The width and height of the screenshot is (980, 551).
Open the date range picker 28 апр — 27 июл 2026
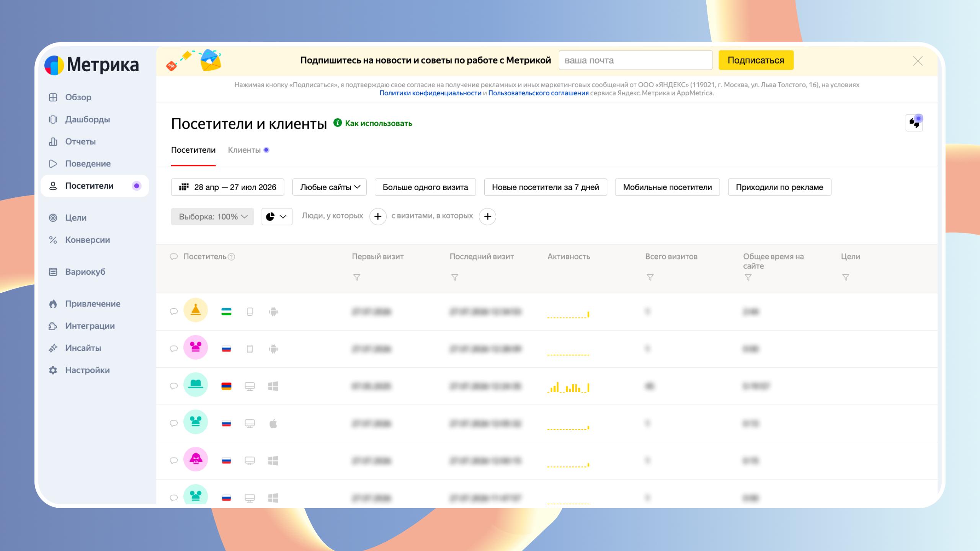coord(227,187)
